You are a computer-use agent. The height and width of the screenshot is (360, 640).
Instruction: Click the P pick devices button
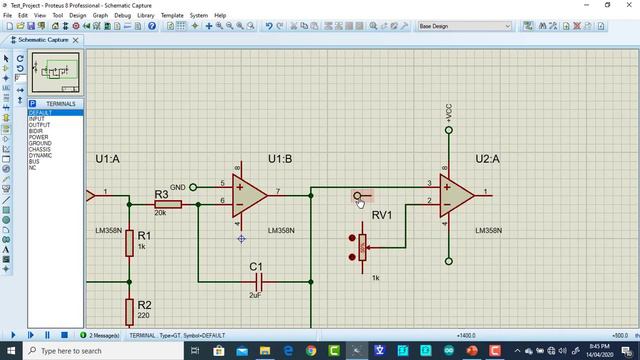33,104
